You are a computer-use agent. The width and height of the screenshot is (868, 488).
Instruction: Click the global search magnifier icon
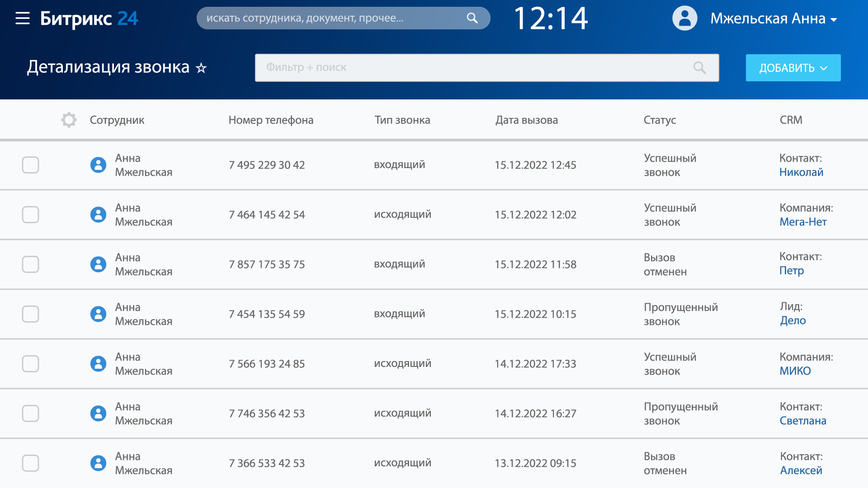point(472,18)
